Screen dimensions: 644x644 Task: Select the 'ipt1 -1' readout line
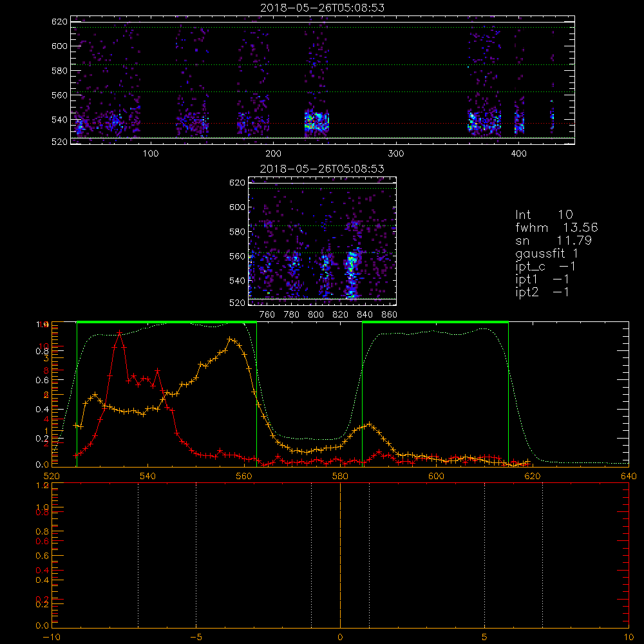pyautogui.click(x=542, y=279)
